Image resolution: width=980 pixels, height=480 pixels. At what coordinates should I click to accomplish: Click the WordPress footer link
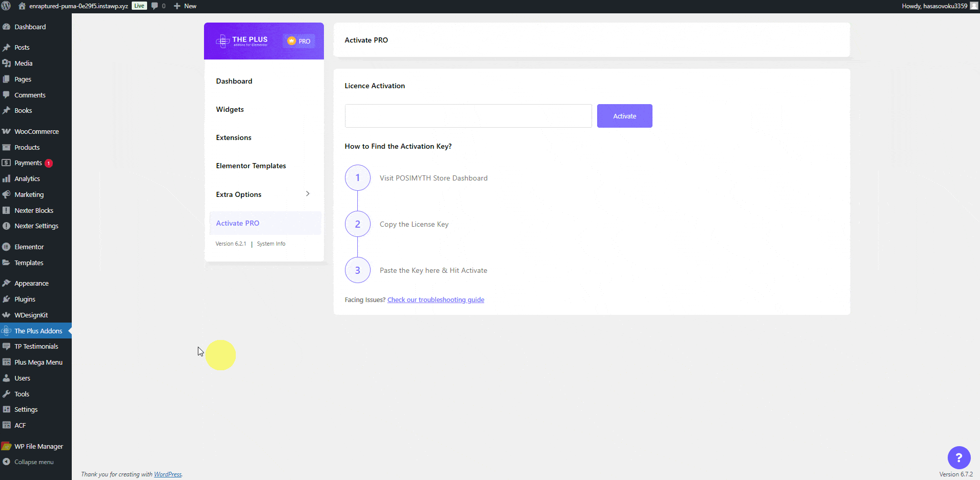coord(168,474)
